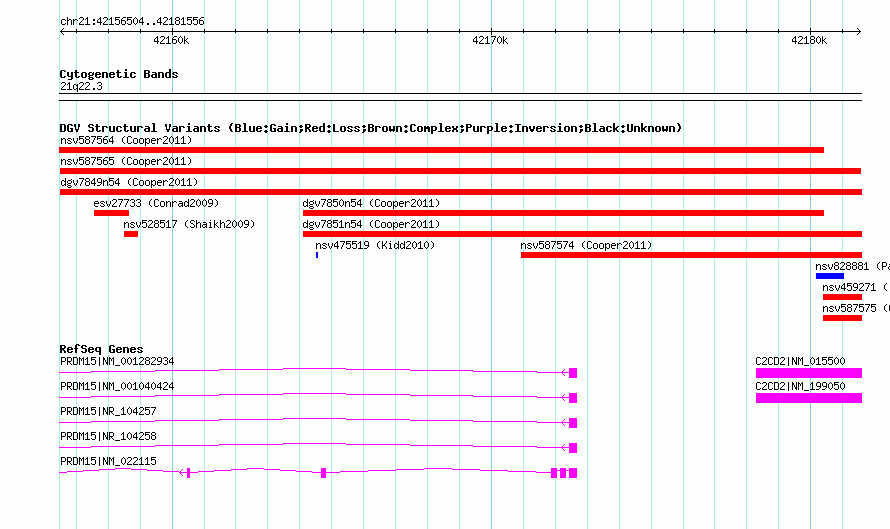Click the DGV Structural Variants track title
This screenshot has width=890, height=529.
tap(370, 128)
